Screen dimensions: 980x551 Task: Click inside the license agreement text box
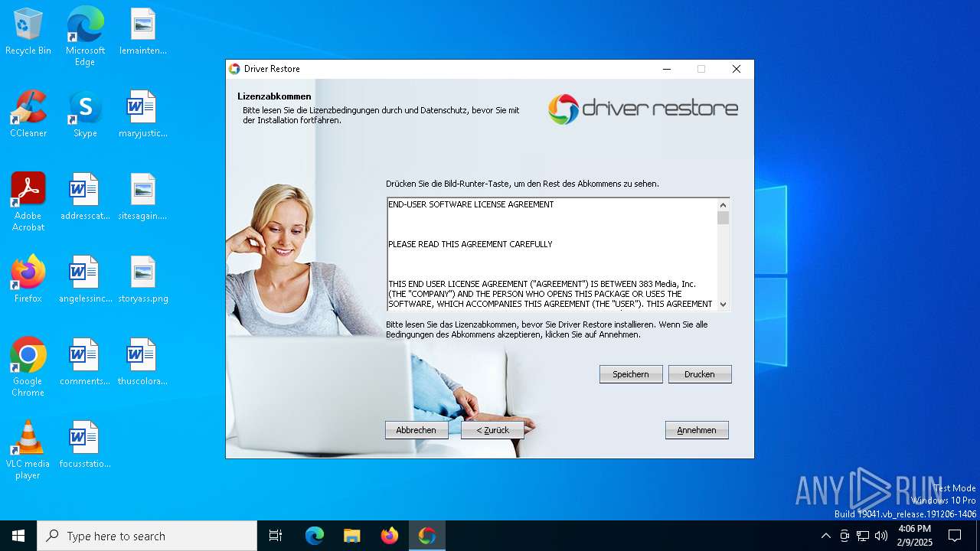(552, 254)
